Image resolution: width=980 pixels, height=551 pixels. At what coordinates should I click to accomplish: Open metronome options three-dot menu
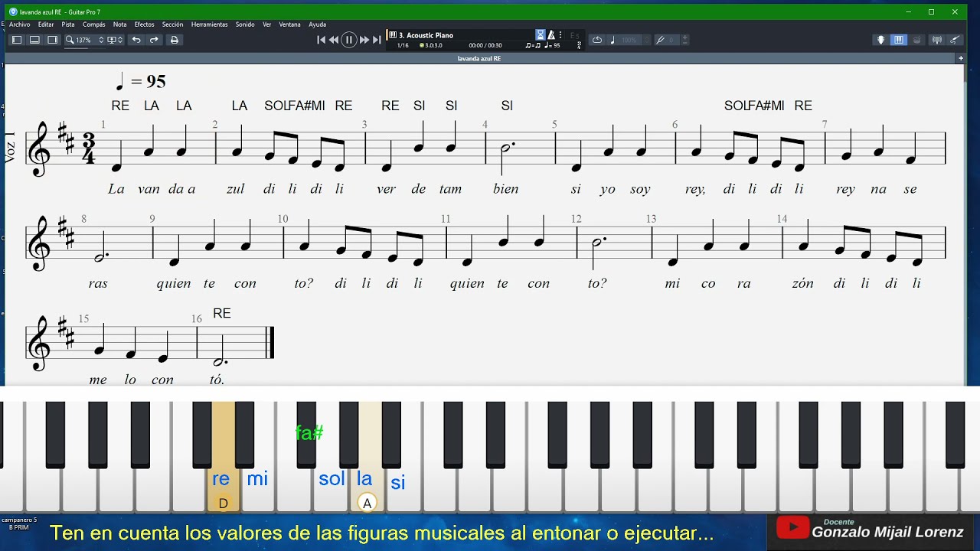[560, 35]
